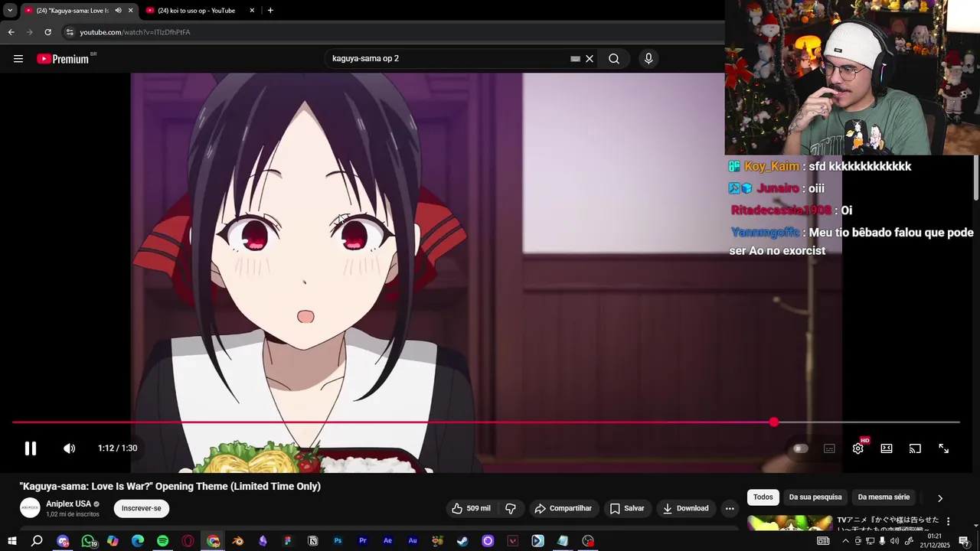Image resolution: width=980 pixels, height=551 pixels.
Task: Clear the search query with X
Action: point(590,59)
